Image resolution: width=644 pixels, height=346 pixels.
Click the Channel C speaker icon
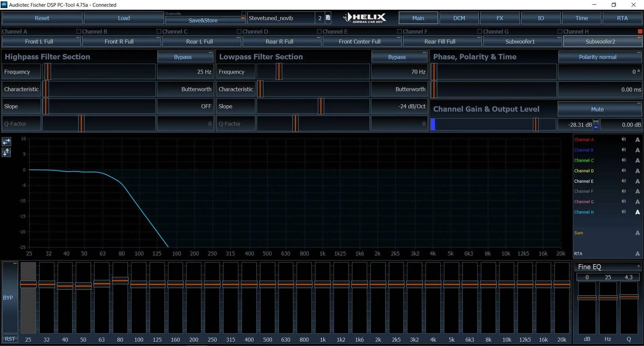[x=624, y=160]
